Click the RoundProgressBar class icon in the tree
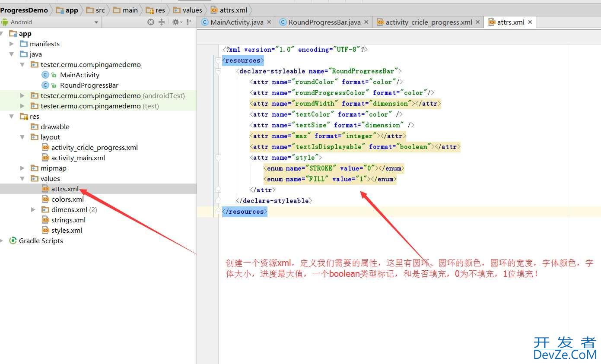 point(45,85)
